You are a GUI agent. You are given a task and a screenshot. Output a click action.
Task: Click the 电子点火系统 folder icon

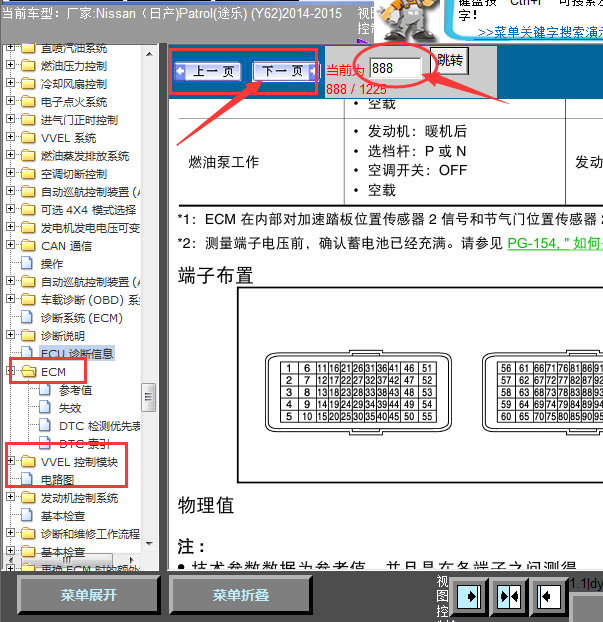pos(28,102)
